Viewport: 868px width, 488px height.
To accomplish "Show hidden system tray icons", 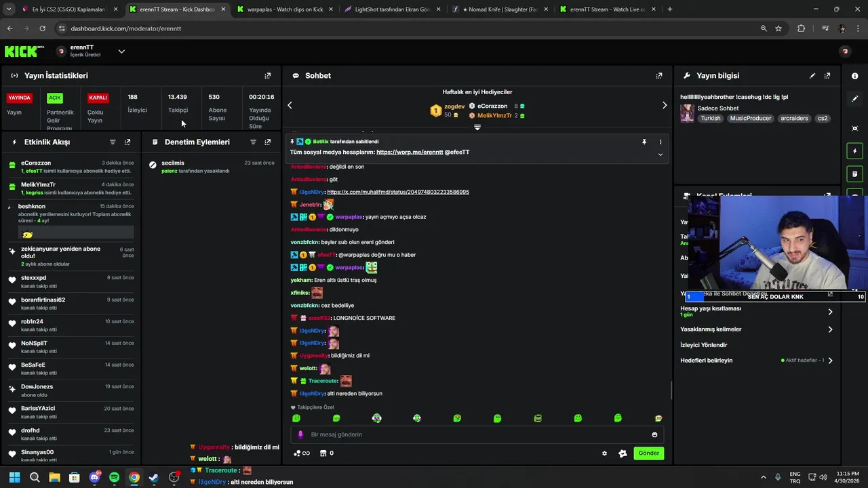I will (x=763, y=478).
